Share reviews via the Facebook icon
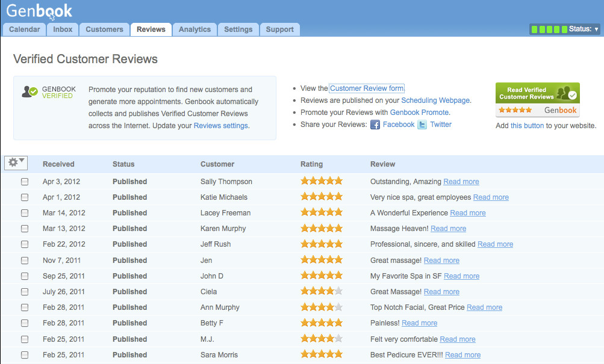Screen dimensions: 604x364 375,125
